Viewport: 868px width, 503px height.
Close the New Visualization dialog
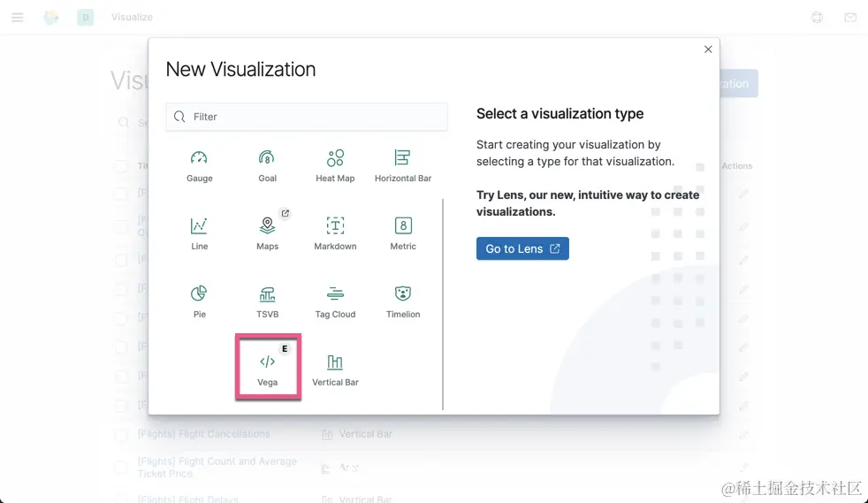(708, 50)
